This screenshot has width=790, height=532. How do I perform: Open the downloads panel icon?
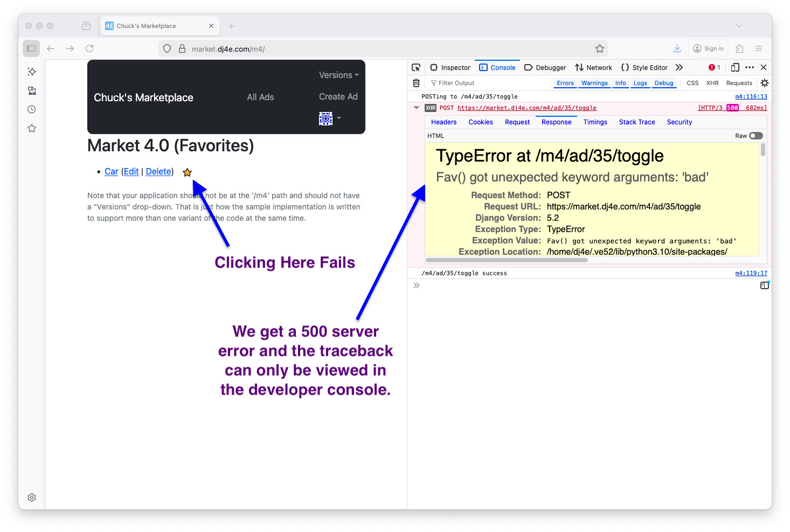[x=677, y=48]
